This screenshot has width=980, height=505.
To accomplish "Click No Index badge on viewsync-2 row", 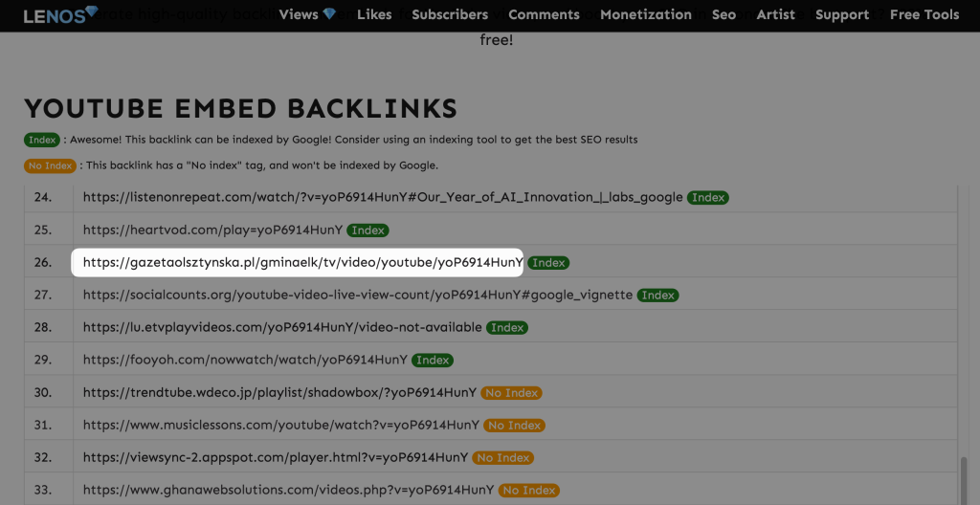I will (x=503, y=457).
